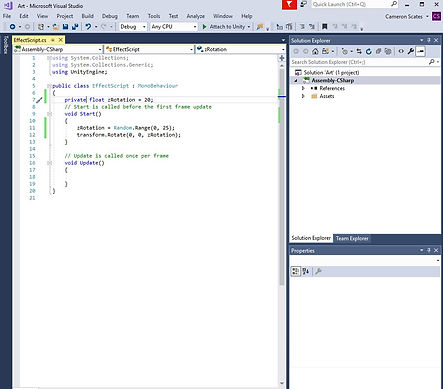Click Property Pages wrench in Properties panel
Image resolution: width=443 pixels, height=389 pixels.
click(x=318, y=271)
